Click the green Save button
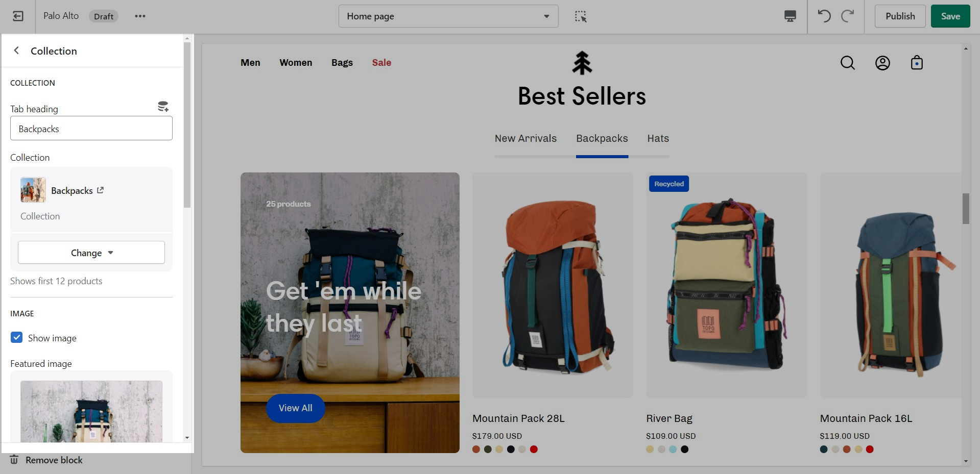Image resolution: width=980 pixels, height=474 pixels. [x=950, y=16]
